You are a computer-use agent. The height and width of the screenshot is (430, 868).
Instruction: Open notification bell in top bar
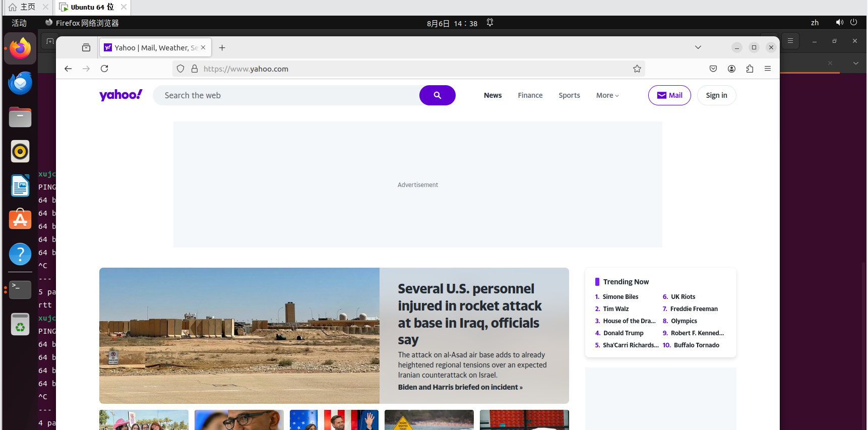(x=490, y=23)
